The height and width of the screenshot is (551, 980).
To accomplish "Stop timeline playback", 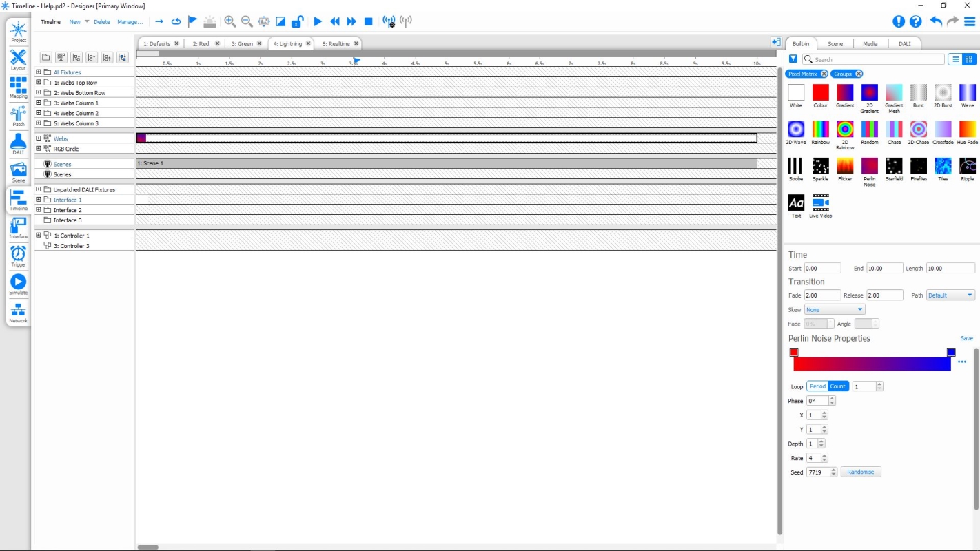I will (x=369, y=21).
